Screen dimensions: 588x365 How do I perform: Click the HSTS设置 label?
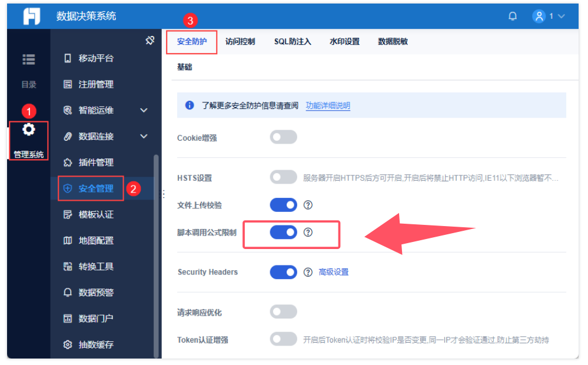click(195, 178)
